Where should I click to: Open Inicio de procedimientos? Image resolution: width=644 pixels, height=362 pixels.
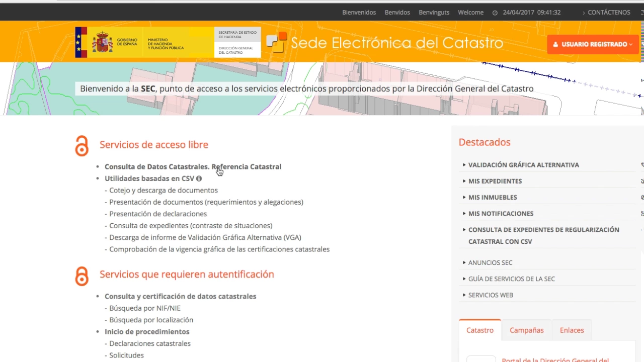click(x=147, y=332)
